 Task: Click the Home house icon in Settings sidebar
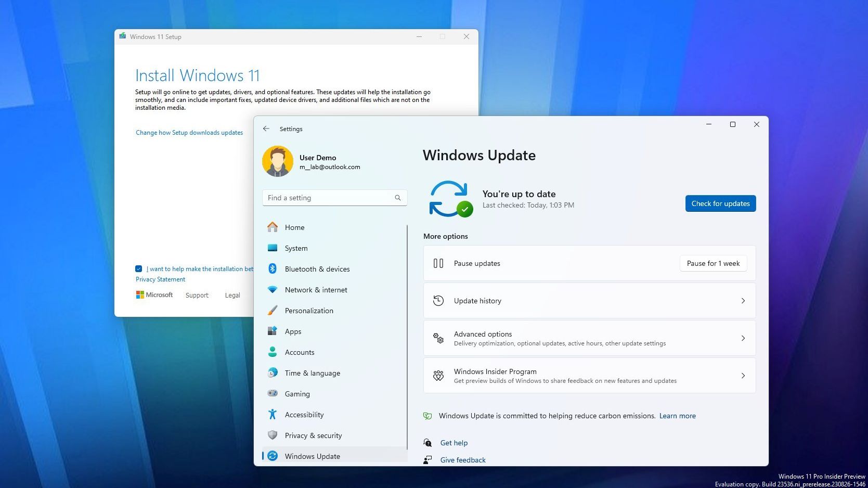(x=273, y=227)
